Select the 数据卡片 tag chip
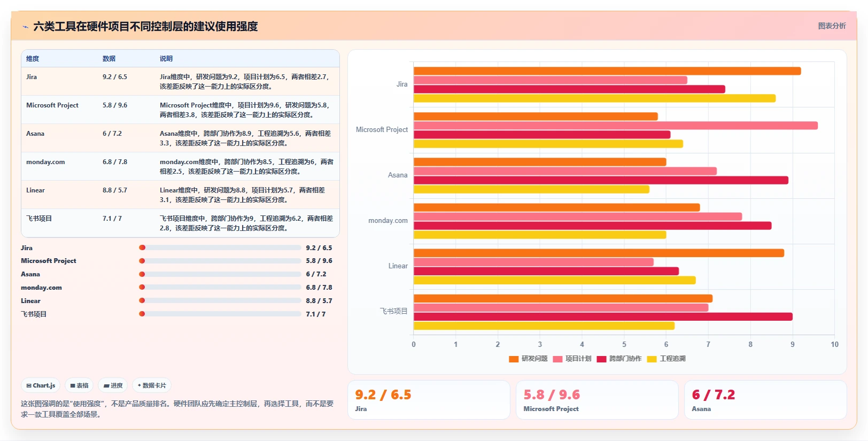Viewport: 868px width, 441px height. point(152,385)
